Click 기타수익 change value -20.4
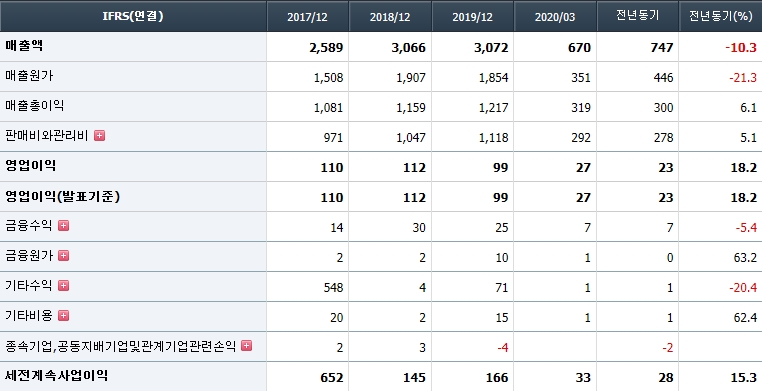Screen dimensions: 762x391 743,288
